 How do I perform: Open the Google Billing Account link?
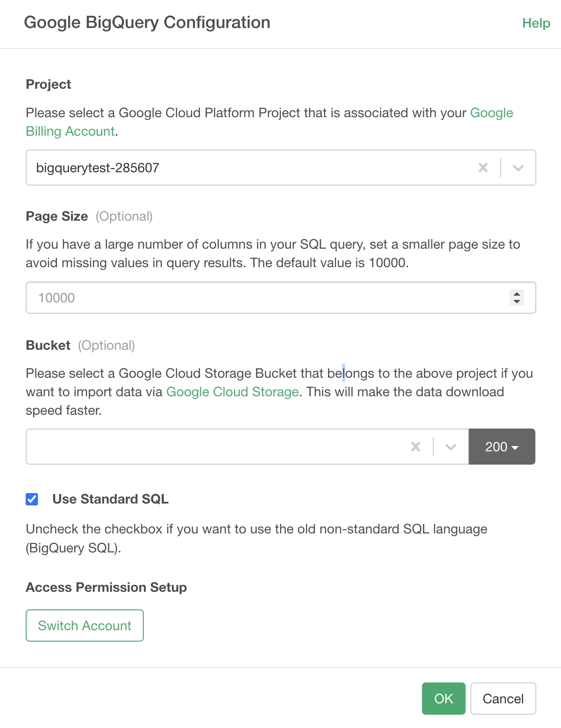[x=70, y=131]
